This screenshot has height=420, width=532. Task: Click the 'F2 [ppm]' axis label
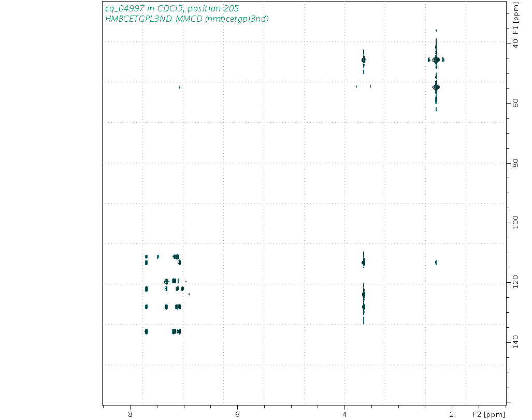pos(489,414)
